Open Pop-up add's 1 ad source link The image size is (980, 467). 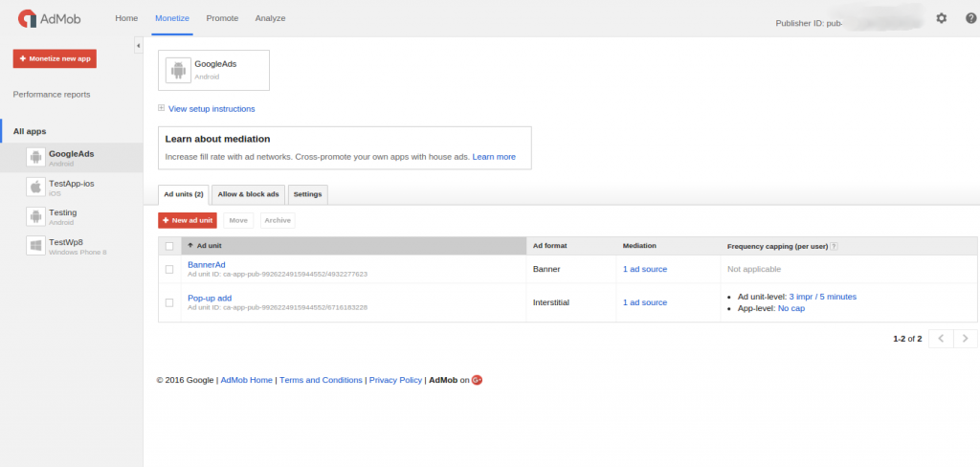coord(645,302)
